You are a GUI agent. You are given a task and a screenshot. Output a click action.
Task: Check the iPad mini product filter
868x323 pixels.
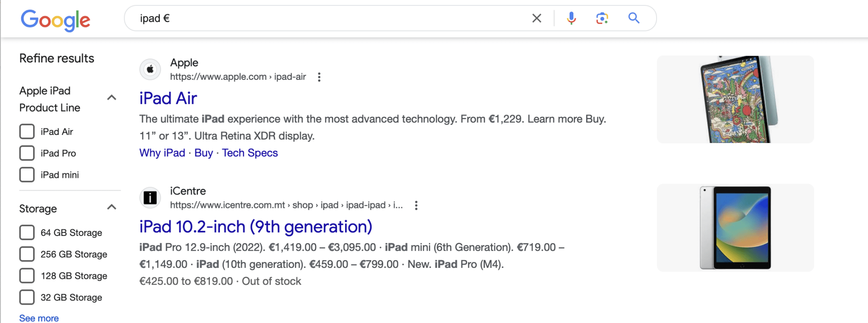click(x=27, y=174)
